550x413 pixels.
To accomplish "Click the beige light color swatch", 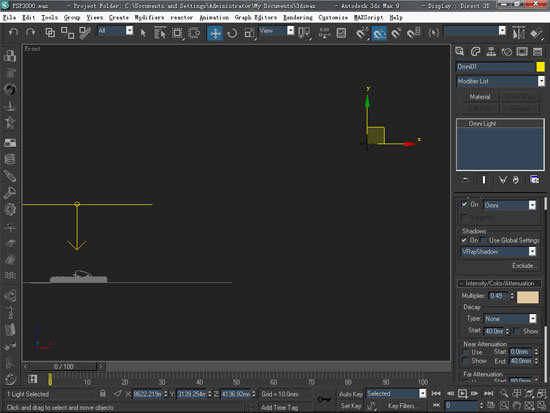I will [528, 297].
